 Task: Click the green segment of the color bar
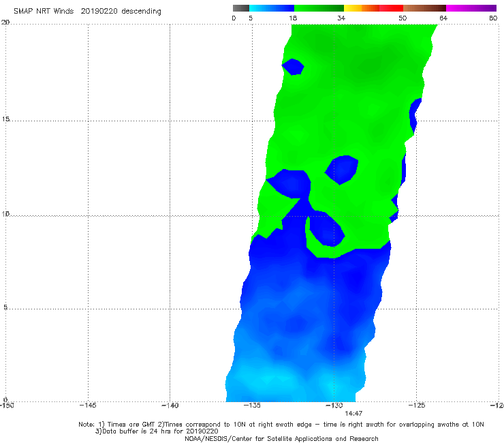(x=319, y=8)
